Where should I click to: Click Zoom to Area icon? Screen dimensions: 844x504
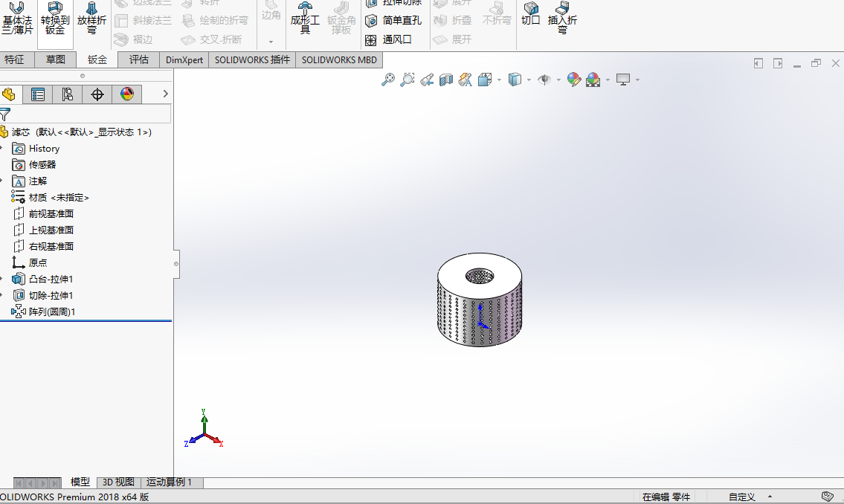pos(407,80)
